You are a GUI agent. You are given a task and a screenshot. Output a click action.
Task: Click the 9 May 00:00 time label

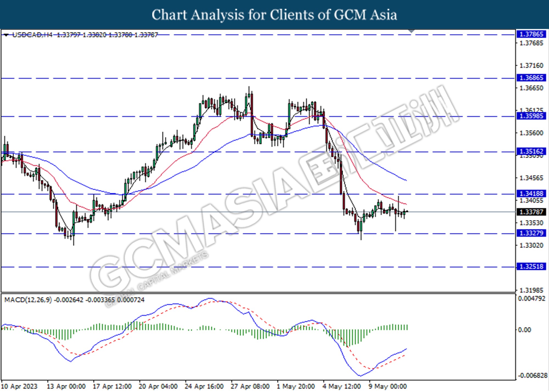(388, 387)
